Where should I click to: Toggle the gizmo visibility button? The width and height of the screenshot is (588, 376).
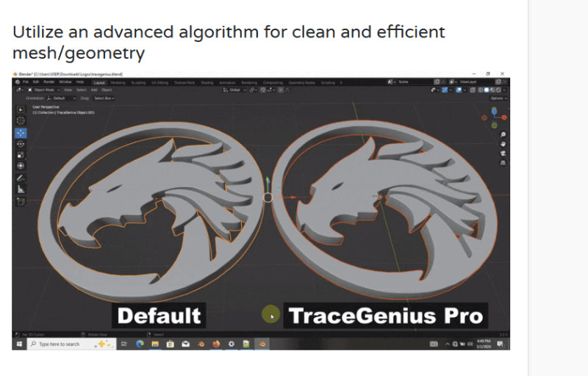(445, 90)
